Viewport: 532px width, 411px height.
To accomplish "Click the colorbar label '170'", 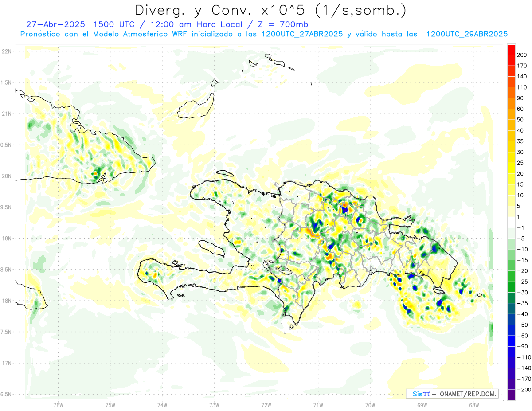I will [522, 66].
